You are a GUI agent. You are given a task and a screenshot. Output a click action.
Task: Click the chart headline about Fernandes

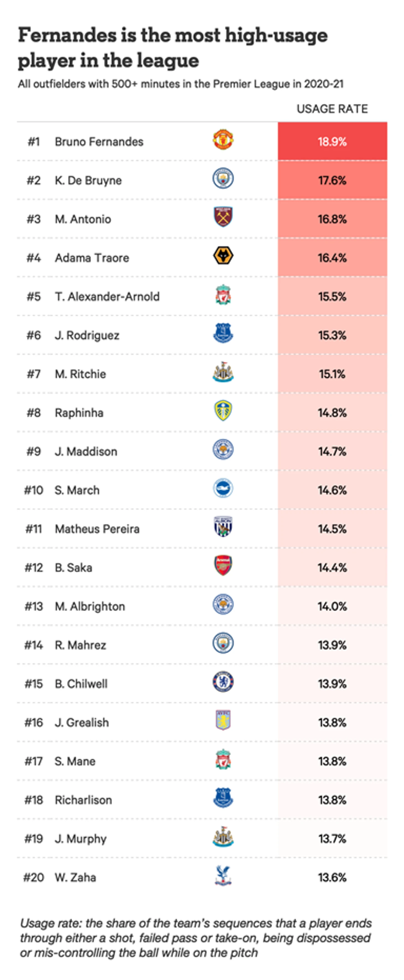pos(172,48)
